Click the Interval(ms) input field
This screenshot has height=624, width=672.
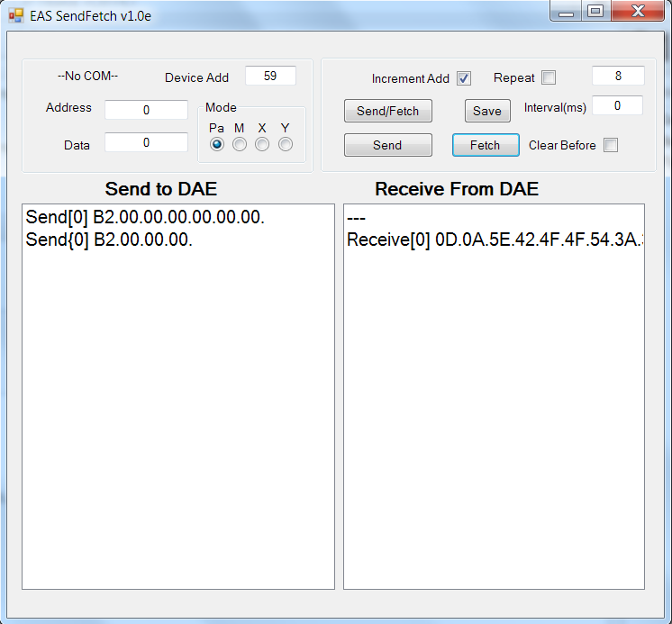pos(617,106)
